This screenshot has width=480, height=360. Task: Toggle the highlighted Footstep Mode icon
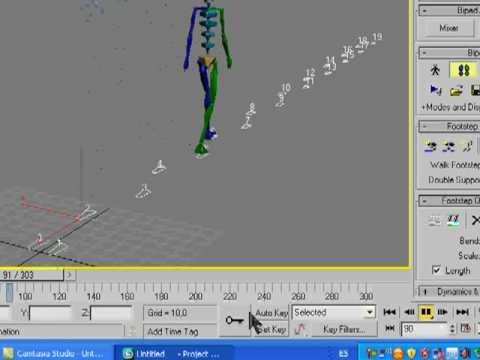pos(463,71)
